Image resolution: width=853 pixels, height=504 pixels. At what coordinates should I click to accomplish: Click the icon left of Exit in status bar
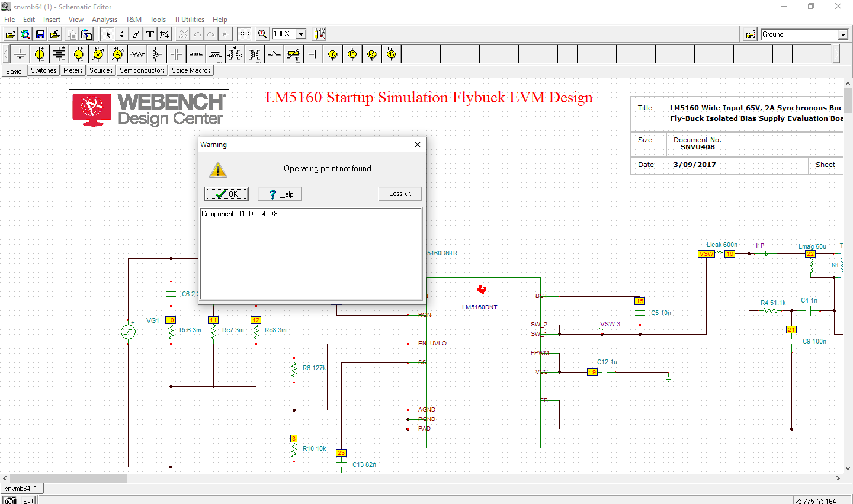[10, 500]
